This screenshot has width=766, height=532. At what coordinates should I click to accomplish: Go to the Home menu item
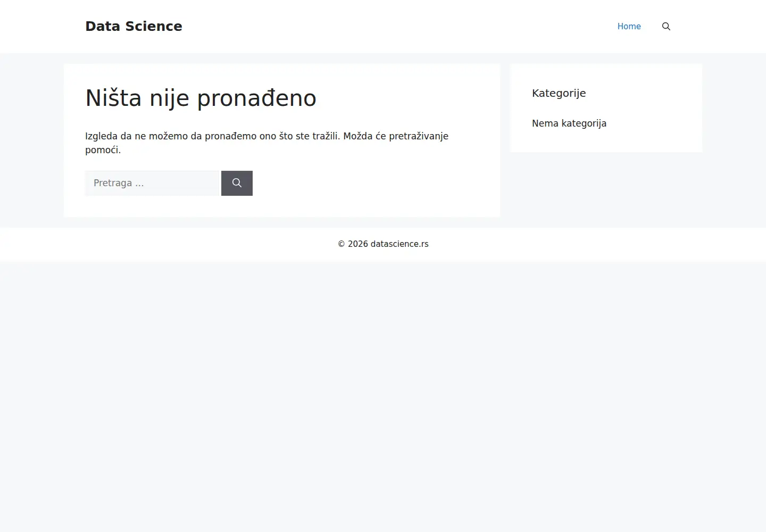[629, 27]
